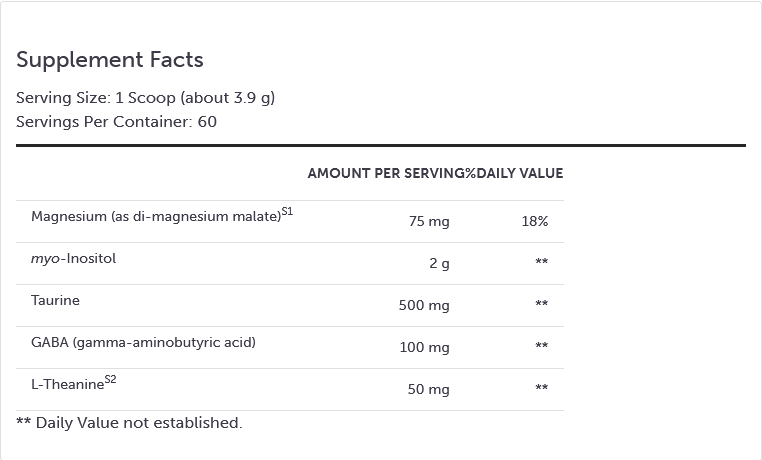Image resolution: width=762 pixels, height=460 pixels.
Task: Click the GABA (gamma-aminobutyric acid) label
Action: point(143,342)
